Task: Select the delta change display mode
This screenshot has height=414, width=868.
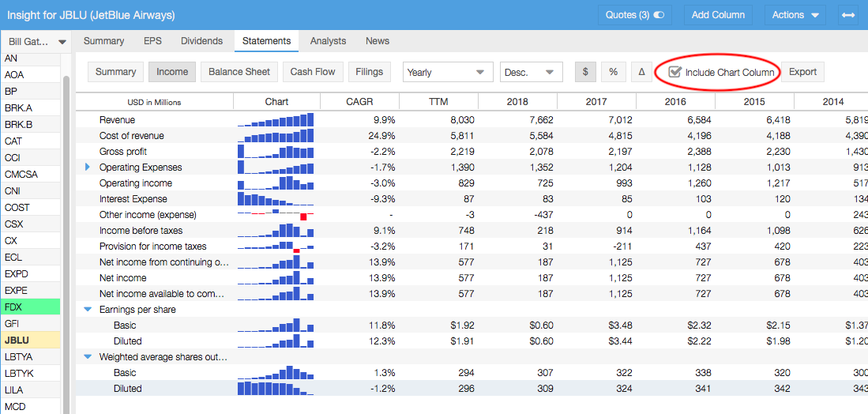Action: coord(641,72)
